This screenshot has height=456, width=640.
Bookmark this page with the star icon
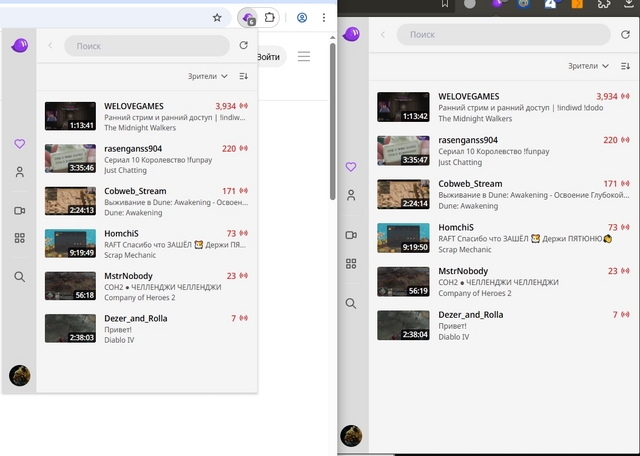[x=217, y=18]
